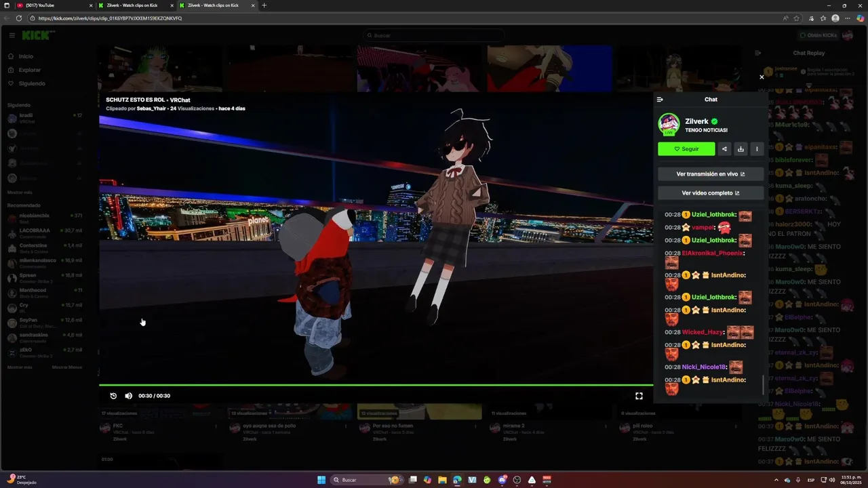Open Copilot in the Edge toolbar
This screenshot has height=488, width=868.
[x=861, y=18]
